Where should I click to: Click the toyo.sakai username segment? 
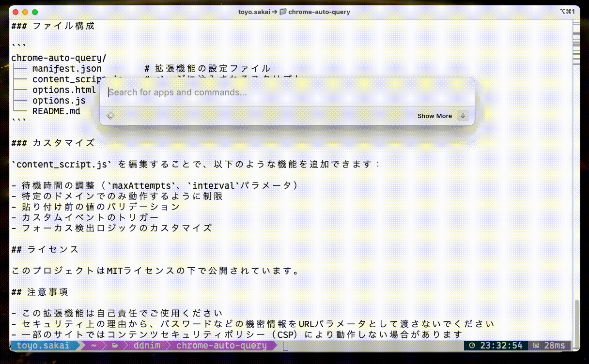pyautogui.click(x=44, y=346)
